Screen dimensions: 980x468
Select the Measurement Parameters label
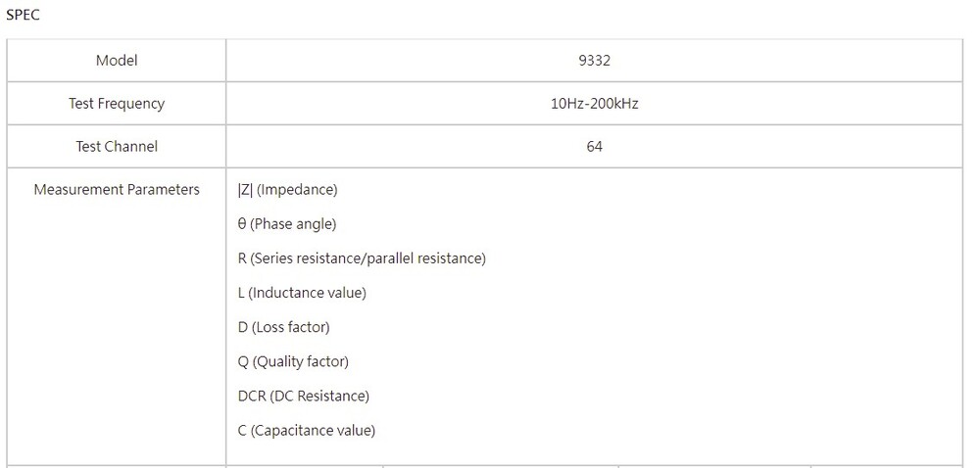pos(117,190)
